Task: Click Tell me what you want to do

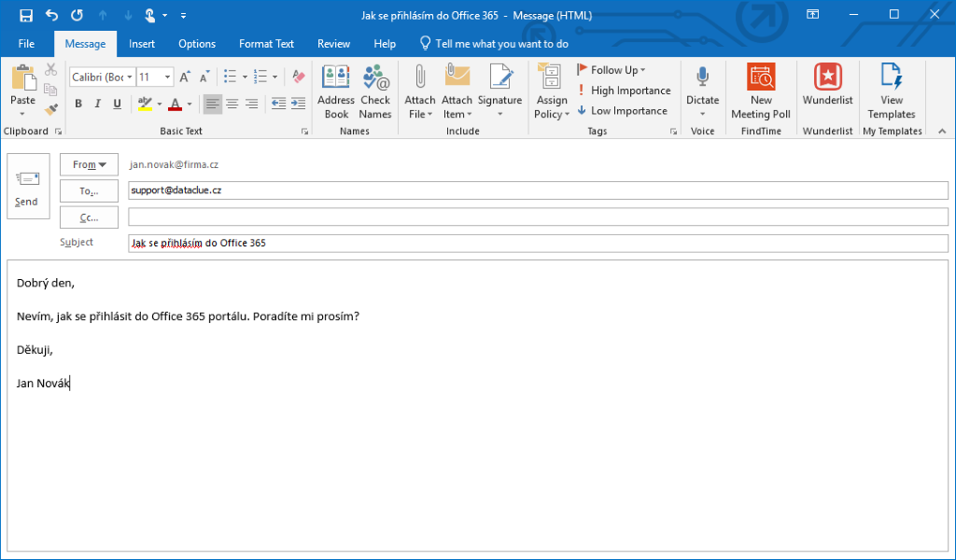Action: pyautogui.click(x=495, y=44)
